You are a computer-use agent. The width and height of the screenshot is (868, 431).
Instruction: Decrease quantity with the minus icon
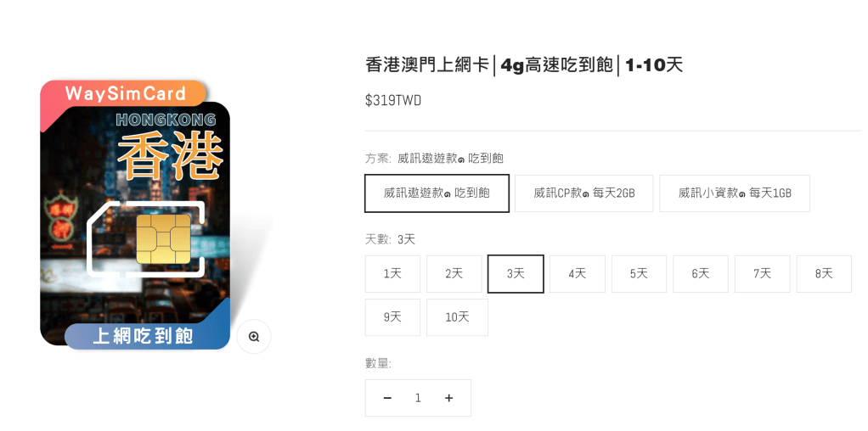point(387,398)
